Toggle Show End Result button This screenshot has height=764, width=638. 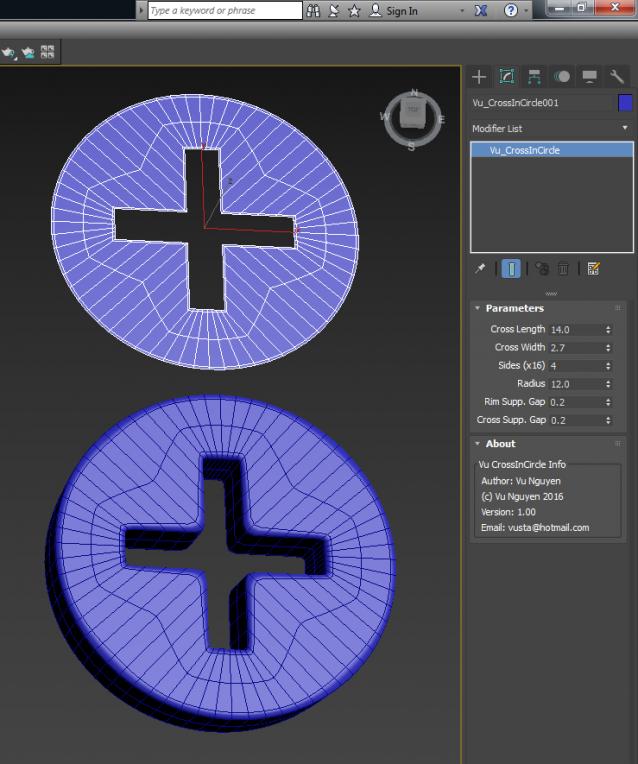[x=511, y=268]
